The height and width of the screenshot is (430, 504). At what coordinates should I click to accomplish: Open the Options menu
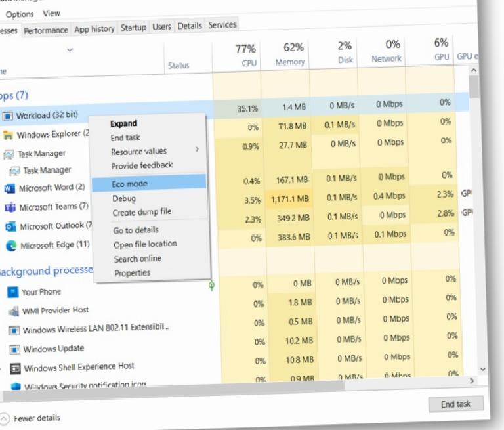[x=20, y=14]
